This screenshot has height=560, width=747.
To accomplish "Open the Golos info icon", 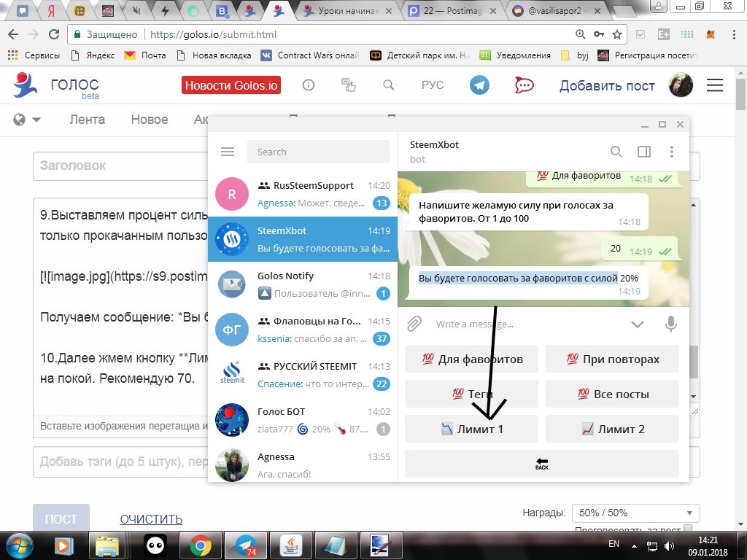I will tap(309, 85).
